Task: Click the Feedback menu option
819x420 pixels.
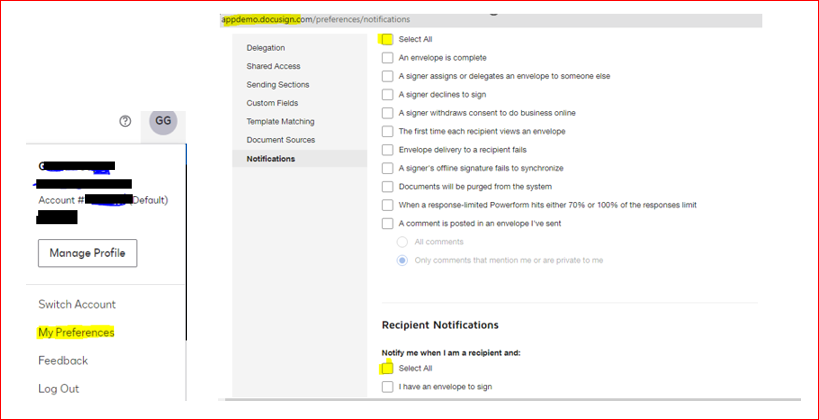Action: coord(63,360)
